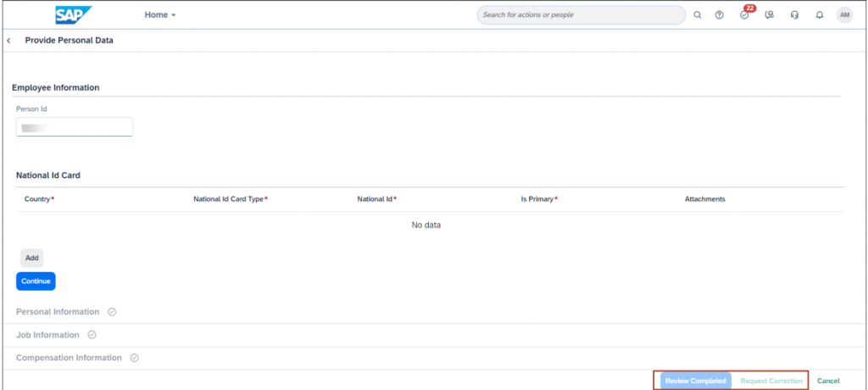Focus the Search for actions or people field
This screenshot has width=868, height=390.
click(581, 15)
